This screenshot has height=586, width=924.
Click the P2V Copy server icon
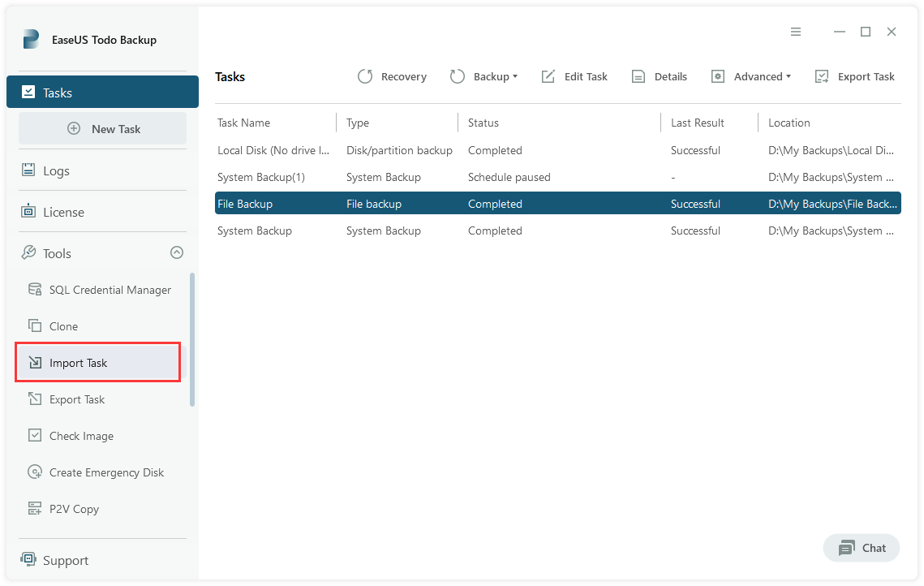tap(35, 508)
